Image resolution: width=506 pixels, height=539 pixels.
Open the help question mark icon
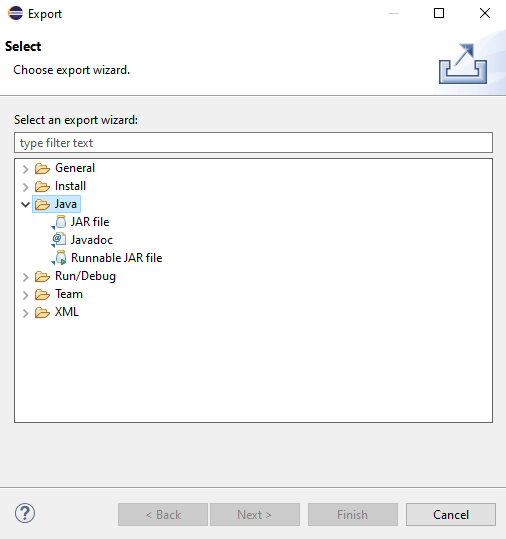click(25, 514)
